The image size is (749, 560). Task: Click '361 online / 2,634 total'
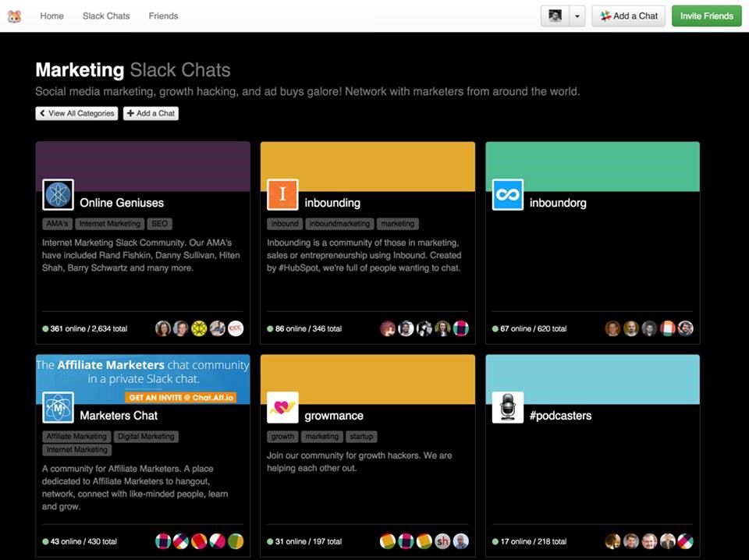coord(85,329)
